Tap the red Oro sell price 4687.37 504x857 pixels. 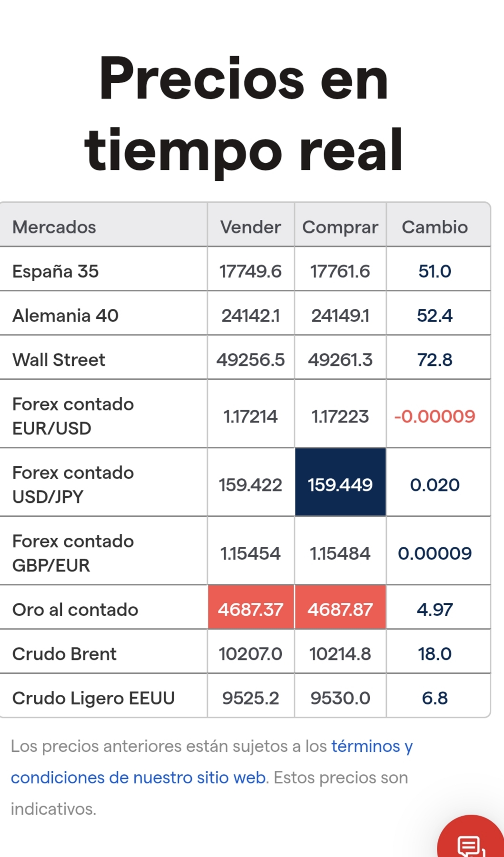[251, 607]
